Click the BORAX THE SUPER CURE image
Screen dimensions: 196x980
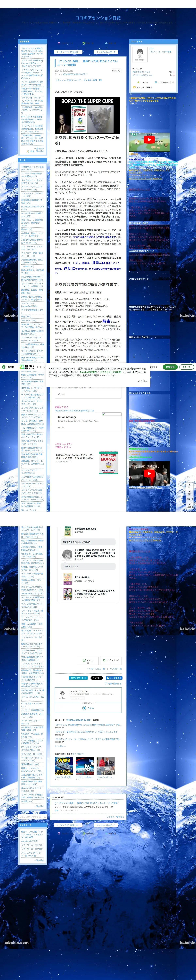87,115
